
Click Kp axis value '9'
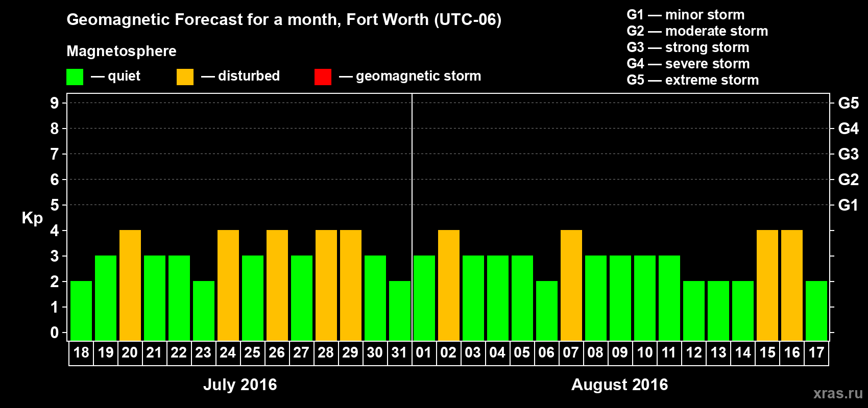55,103
